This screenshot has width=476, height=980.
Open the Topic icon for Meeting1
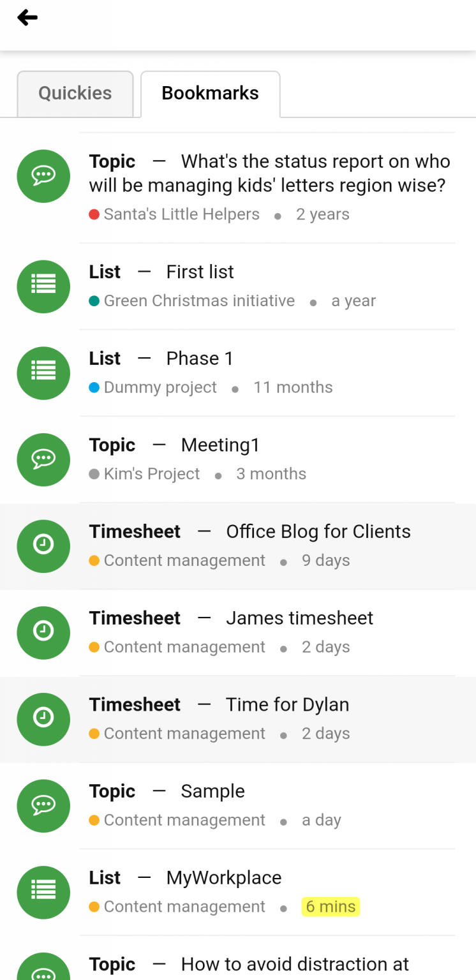point(43,459)
